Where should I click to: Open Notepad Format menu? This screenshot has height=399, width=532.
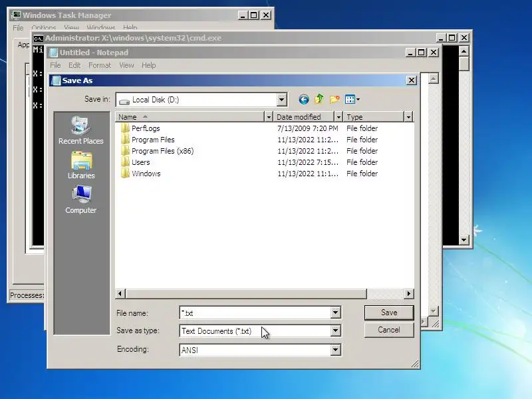point(100,65)
